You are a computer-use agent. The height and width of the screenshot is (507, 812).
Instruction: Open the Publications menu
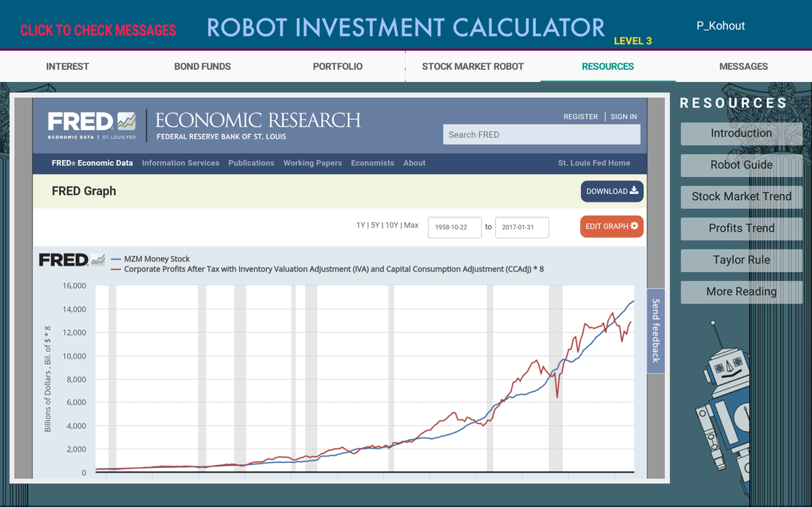click(x=251, y=162)
